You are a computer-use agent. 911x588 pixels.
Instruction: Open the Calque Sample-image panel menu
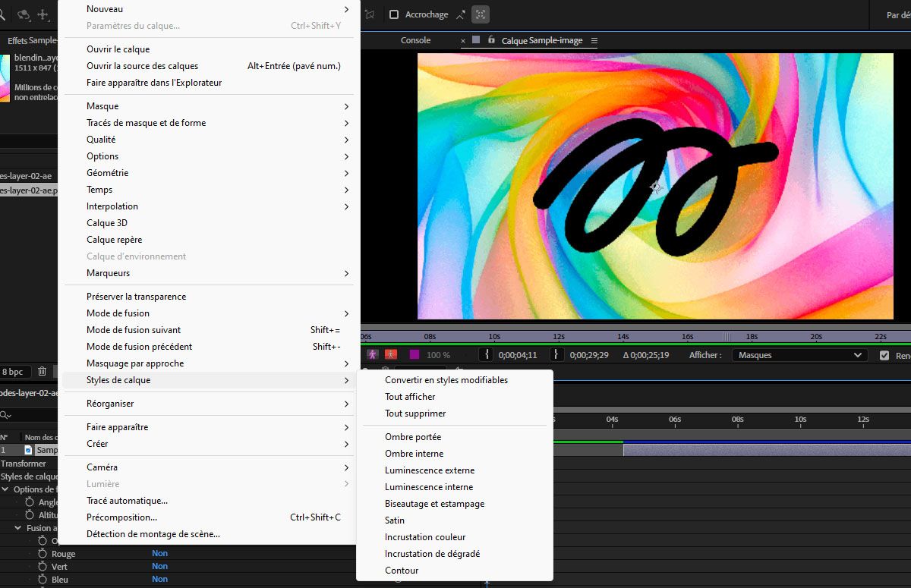[594, 41]
